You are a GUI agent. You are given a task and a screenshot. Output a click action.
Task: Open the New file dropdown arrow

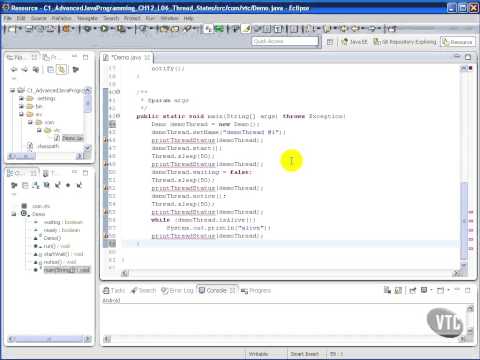(x=19, y=29)
